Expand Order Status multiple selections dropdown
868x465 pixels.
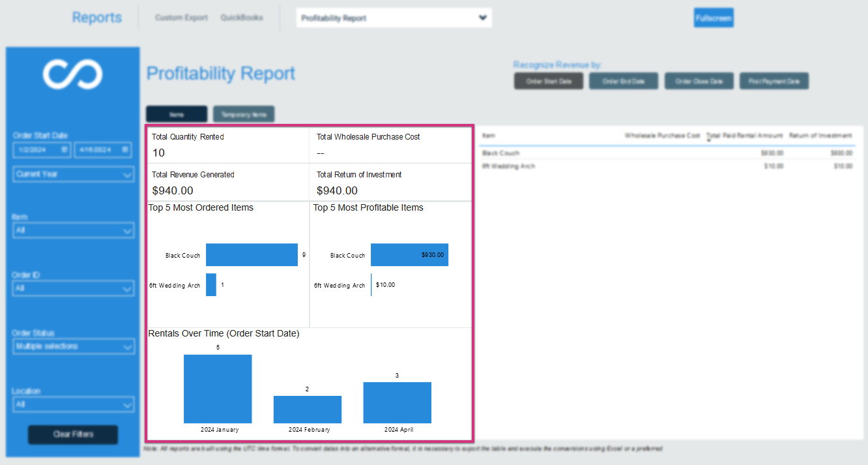(x=73, y=346)
